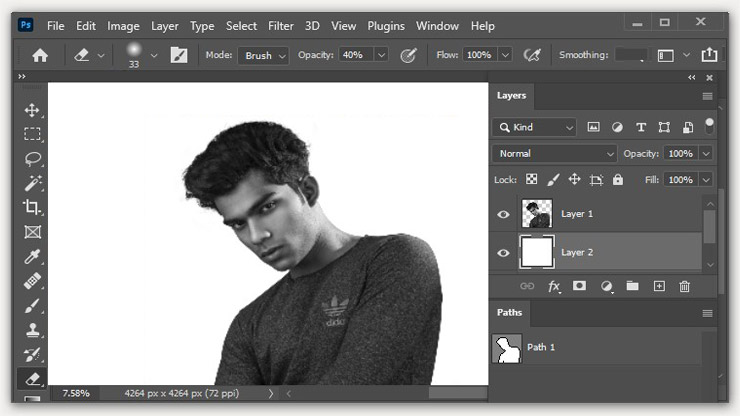Select the Move tool

[x=32, y=110]
